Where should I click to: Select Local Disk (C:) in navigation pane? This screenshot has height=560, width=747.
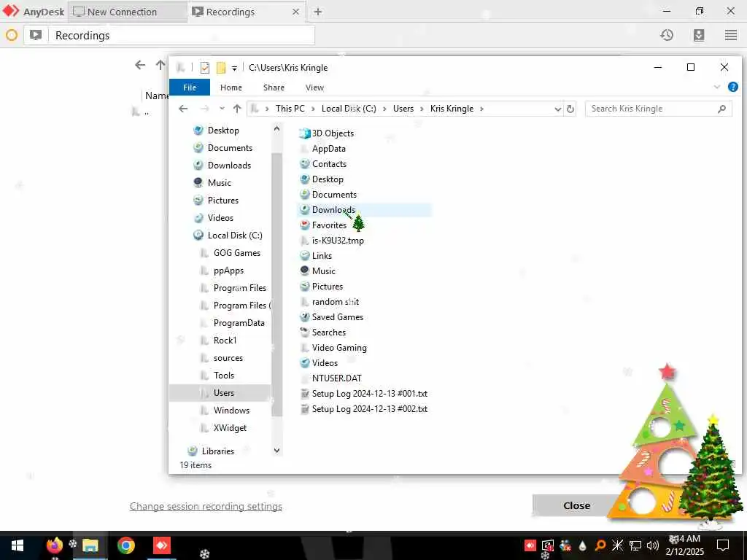(x=235, y=236)
